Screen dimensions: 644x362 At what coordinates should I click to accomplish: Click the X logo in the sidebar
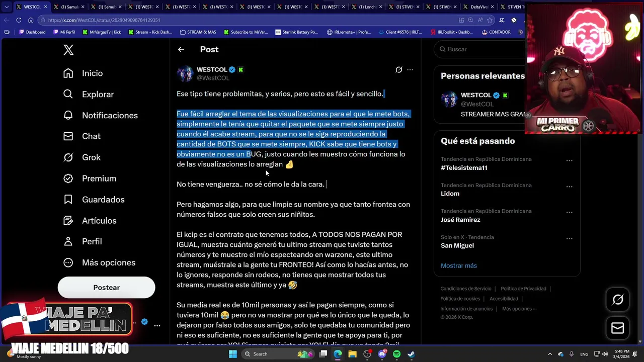click(x=68, y=49)
